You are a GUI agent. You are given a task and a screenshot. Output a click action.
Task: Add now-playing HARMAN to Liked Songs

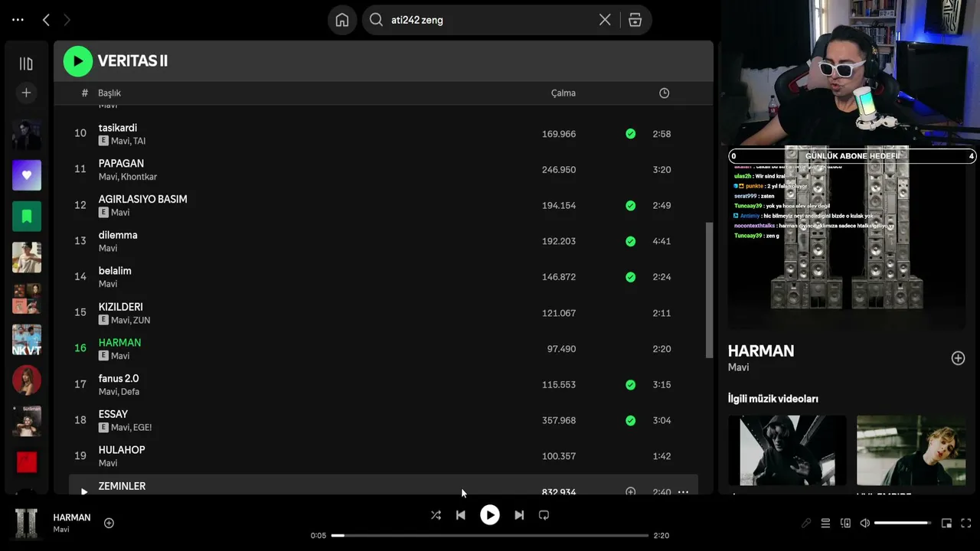109,523
